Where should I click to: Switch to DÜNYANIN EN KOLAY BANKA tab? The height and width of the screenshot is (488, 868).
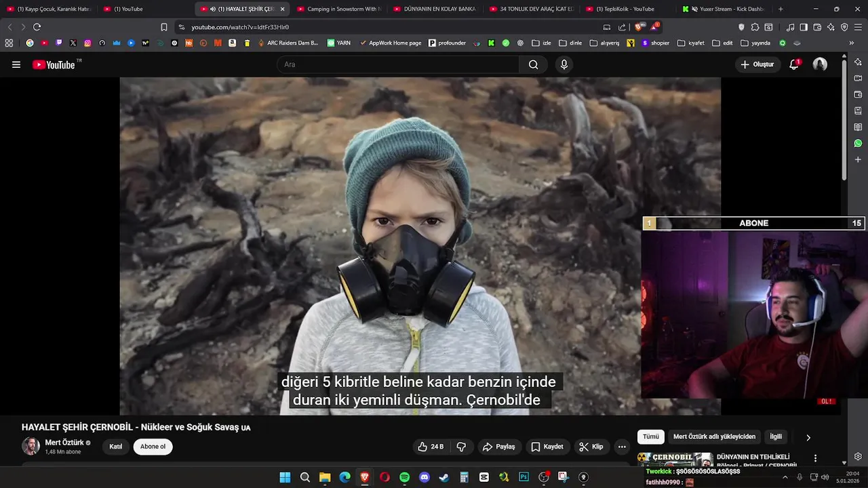435,9
